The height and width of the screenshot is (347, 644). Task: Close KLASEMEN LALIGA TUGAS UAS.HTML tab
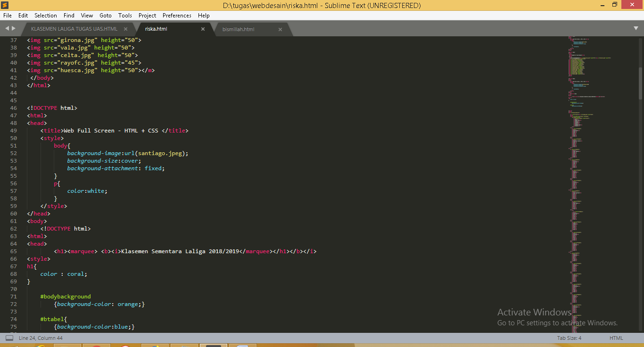coord(125,29)
